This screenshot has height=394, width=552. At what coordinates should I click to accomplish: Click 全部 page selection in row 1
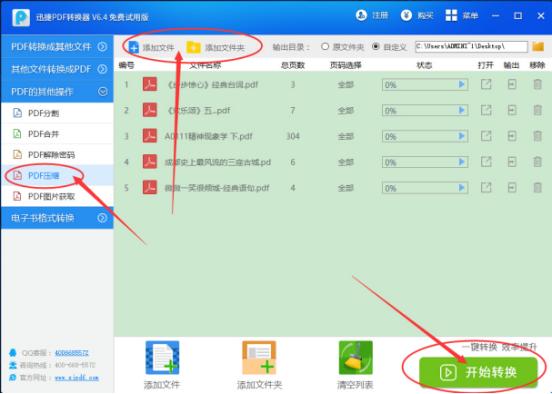point(345,85)
